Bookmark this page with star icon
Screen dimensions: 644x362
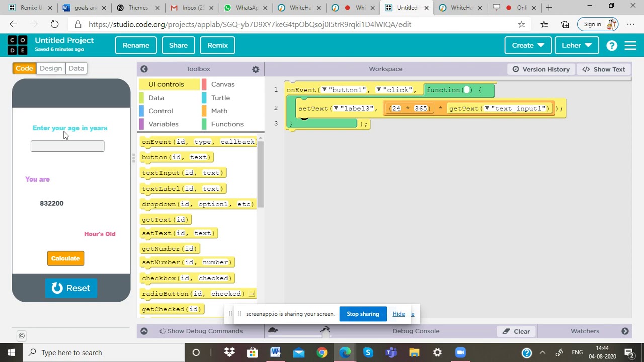522,24
